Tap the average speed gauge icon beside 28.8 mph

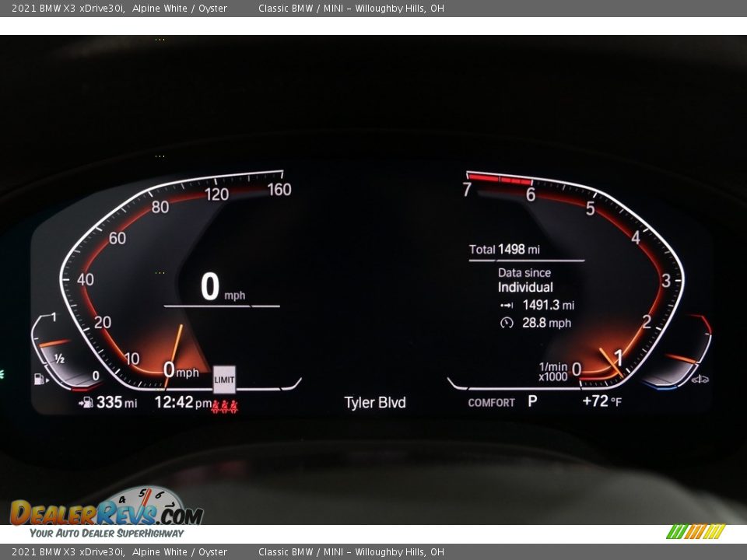click(507, 323)
